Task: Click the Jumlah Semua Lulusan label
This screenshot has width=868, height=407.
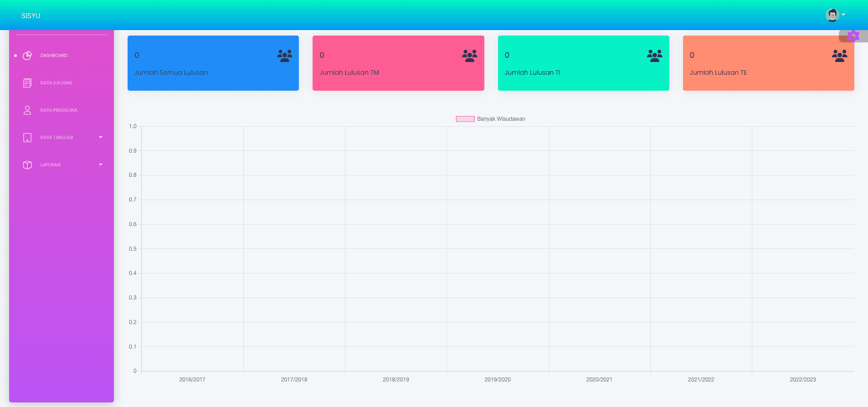Action: tap(171, 72)
